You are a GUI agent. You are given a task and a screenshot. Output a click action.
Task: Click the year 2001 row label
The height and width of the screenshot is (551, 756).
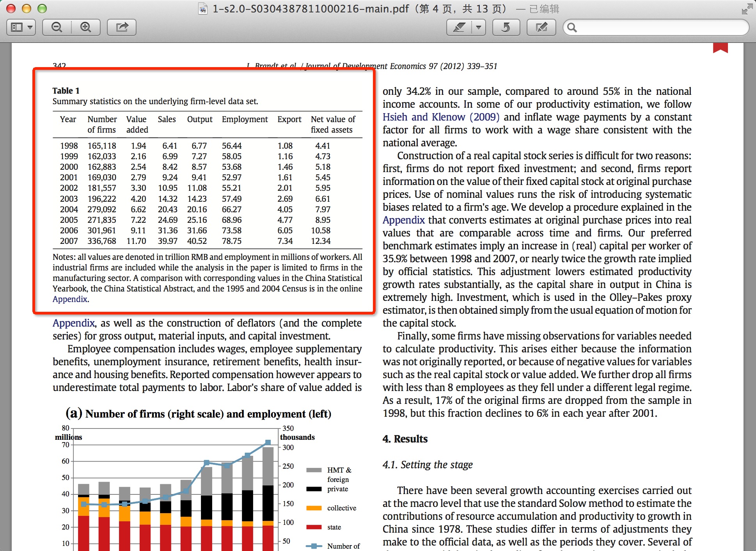click(69, 178)
